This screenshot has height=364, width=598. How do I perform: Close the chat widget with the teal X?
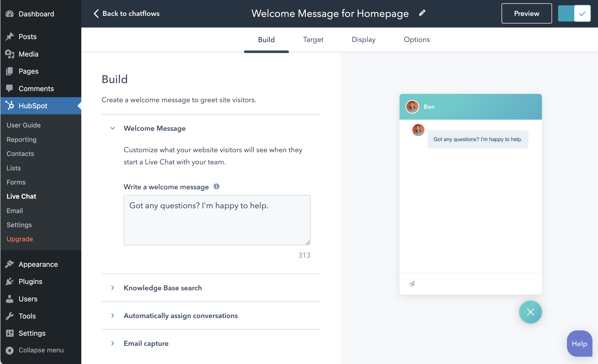(530, 312)
